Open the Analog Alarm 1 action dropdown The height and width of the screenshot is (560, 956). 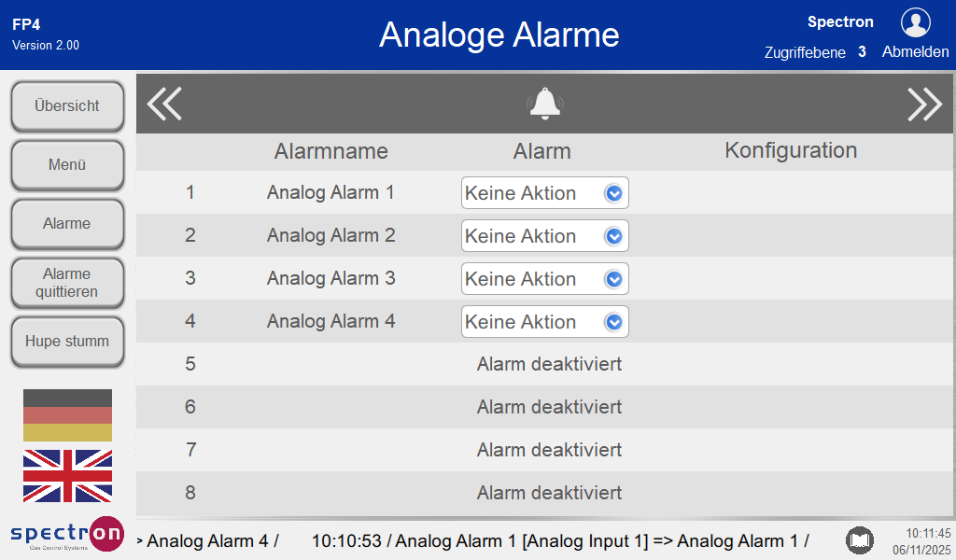pos(545,193)
